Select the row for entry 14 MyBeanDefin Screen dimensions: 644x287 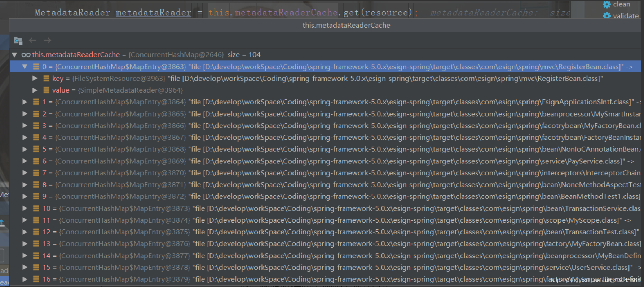click(x=325, y=256)
